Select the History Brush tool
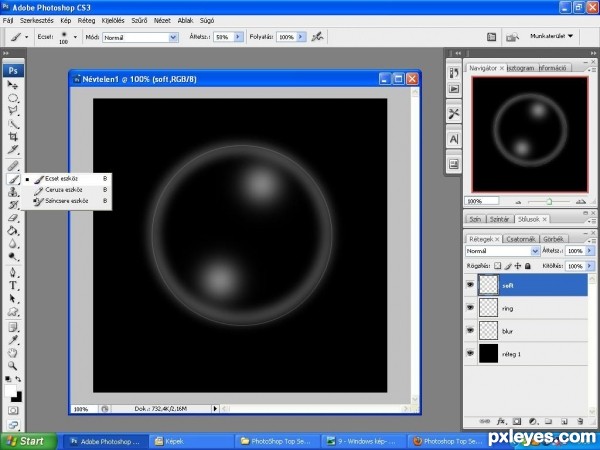Viewport: 600px width, 450px height. pos(13,205)
